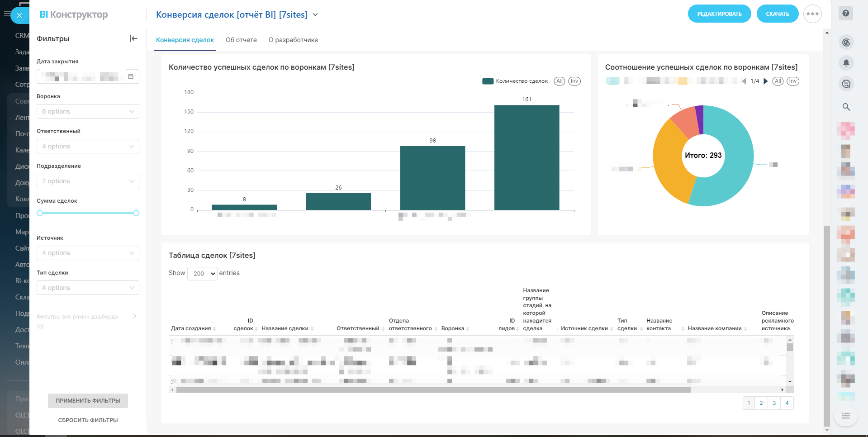
Task: Toggle Количество сделок legend series
Action: (515, 81)
